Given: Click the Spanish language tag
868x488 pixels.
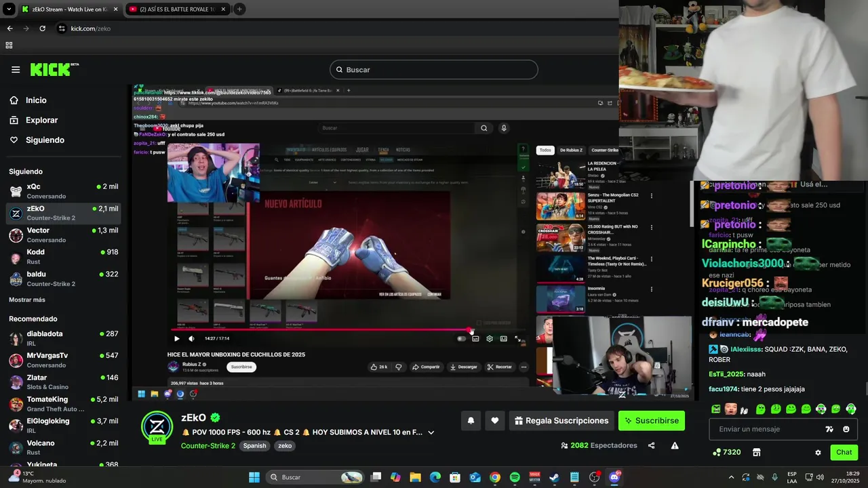Looking at the screenshot, I should (255, 446).
